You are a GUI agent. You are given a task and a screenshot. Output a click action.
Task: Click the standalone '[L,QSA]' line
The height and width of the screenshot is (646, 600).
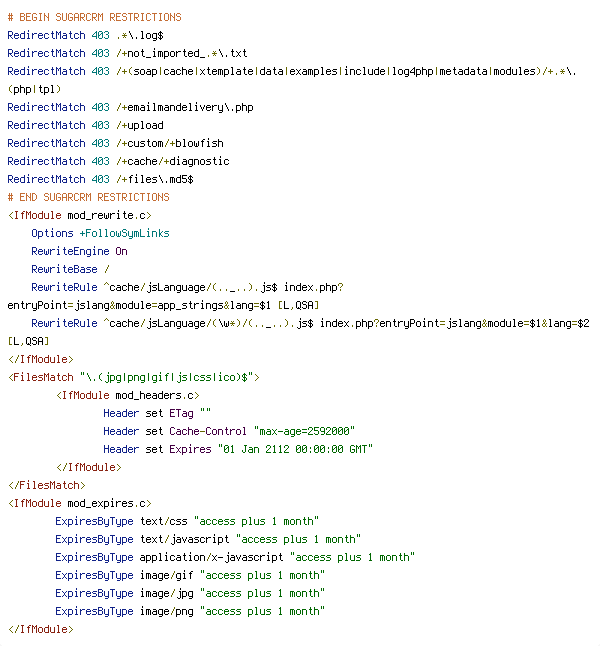coord(28,342)
